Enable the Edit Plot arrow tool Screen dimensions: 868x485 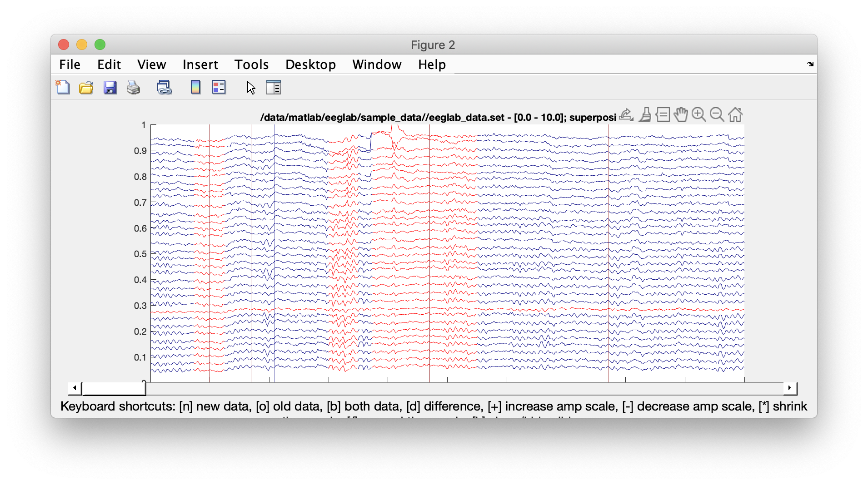(251, 87)
